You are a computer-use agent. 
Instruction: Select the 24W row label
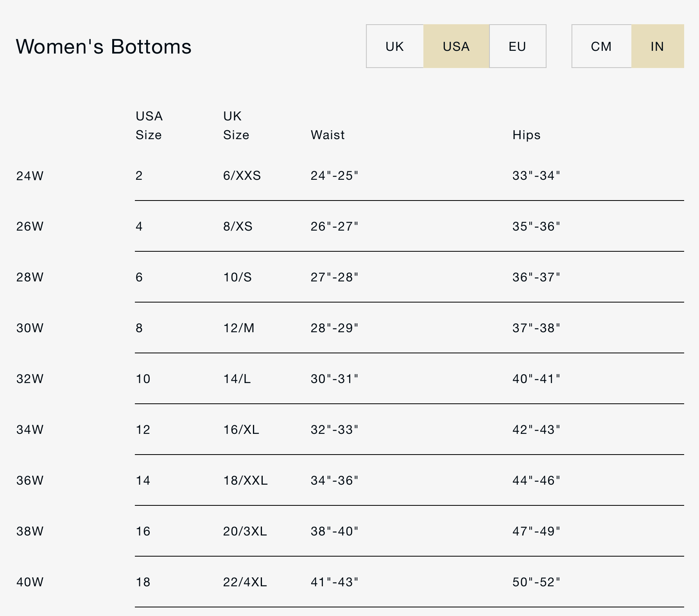(30, 176)
